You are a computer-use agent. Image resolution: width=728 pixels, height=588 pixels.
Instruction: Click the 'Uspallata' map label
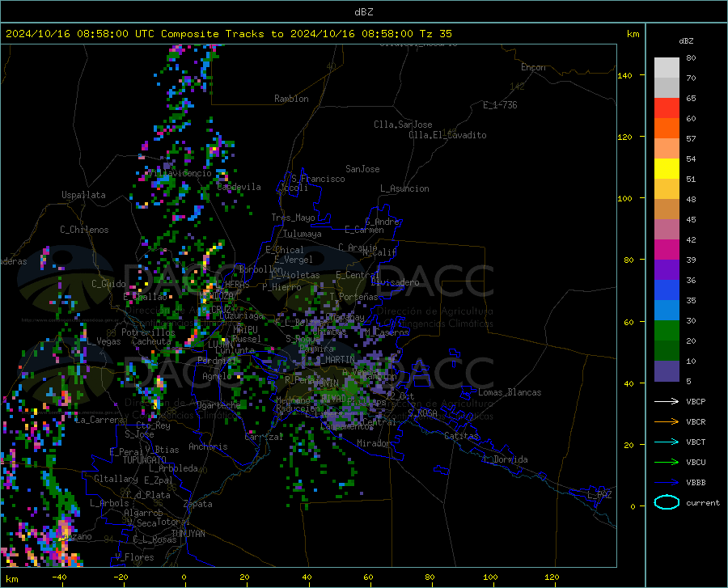coord(83,195)
